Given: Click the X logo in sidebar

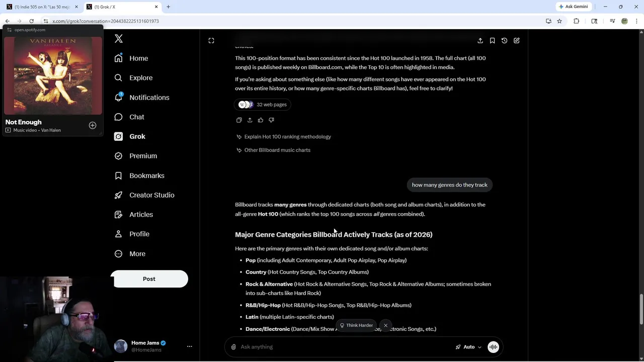Looking at the screenshot, I should [x=119, y=39].
